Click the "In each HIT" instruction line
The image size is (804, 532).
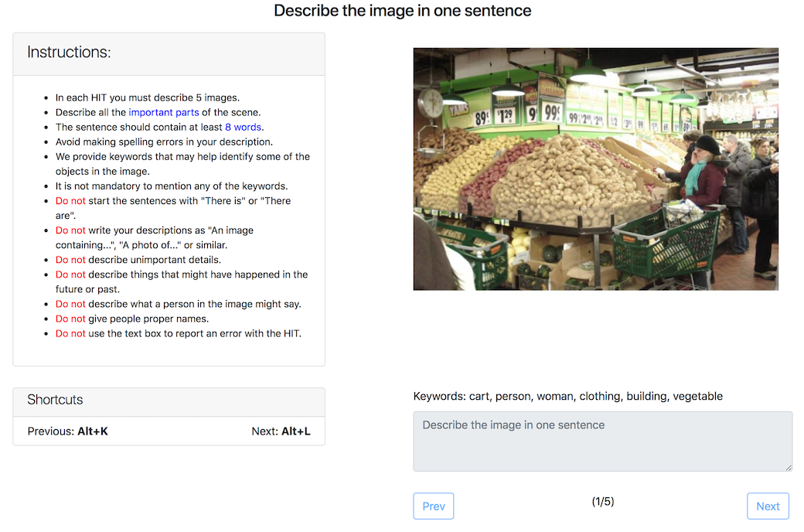tap(148, 97)
